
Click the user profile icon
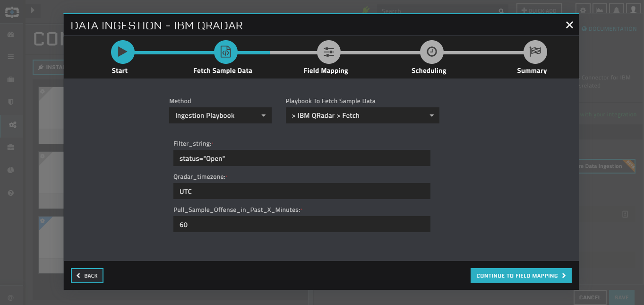click(634, 10)
